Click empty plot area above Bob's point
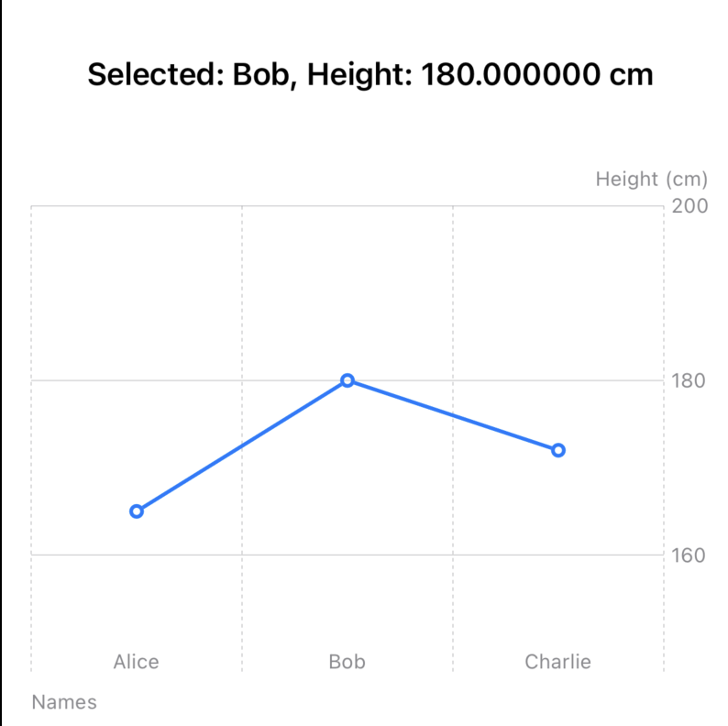The image size is (728, 726). [x=347, y=292]
